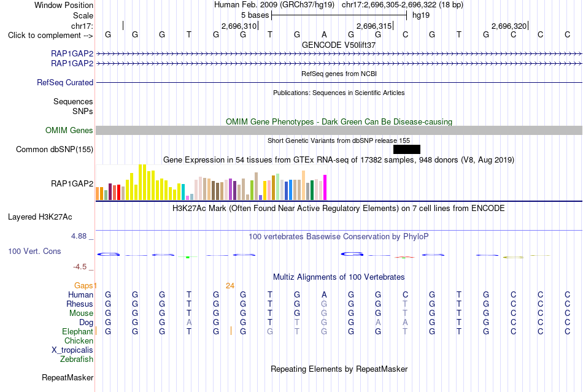The height and width of the screenshot is (392, 583).
Task: Click 'Multiz Alignments of 100 Vertebrates' title
Action: (339, 277)
